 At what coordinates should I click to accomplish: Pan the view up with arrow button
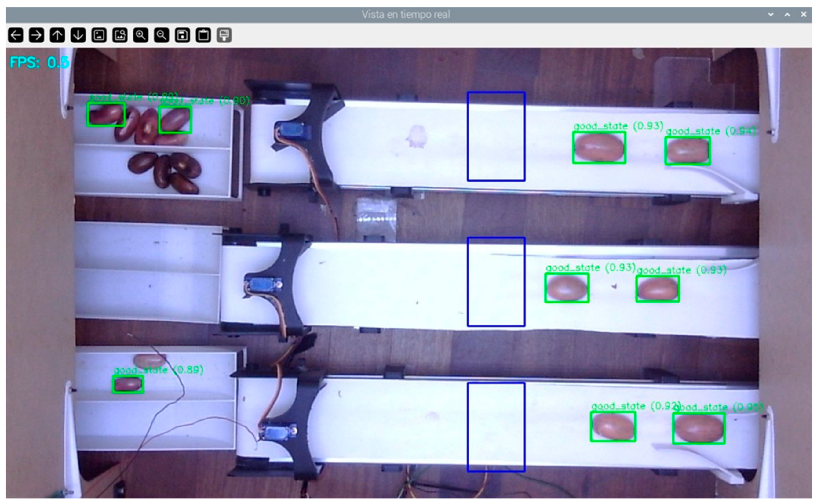[x=57, y=35]
